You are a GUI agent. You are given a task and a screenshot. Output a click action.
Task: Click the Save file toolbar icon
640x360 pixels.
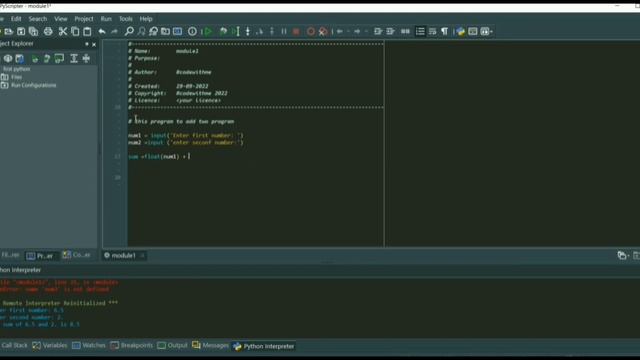(21, 31)
